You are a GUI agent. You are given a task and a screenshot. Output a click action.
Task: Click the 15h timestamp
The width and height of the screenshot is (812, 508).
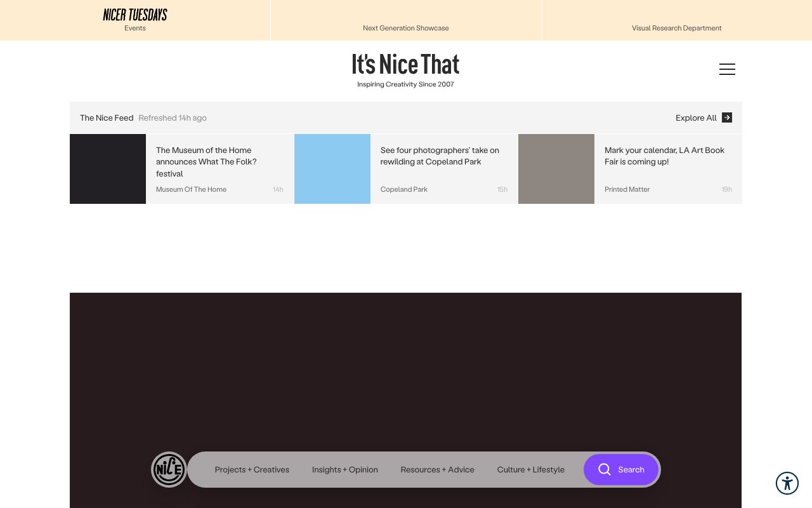coord(502,189)
